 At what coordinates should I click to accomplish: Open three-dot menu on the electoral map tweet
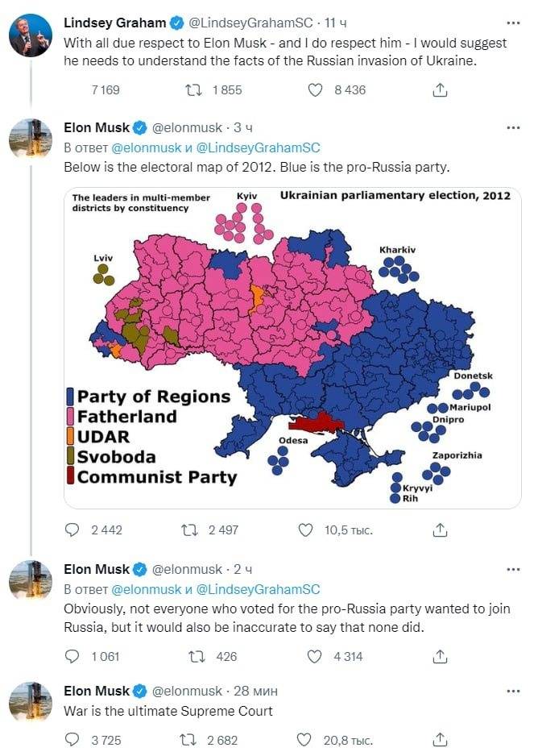point(514,128)
